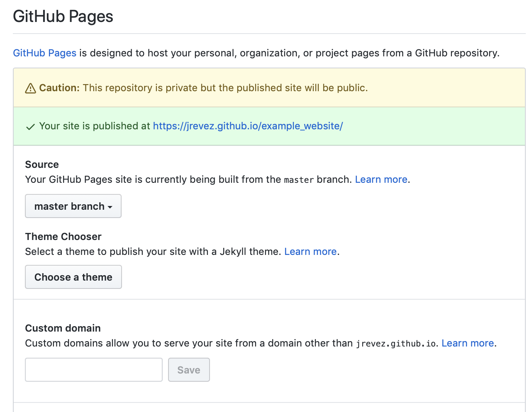Click the monospace jrevez.github.io text
This screenshot has width=532, height=412.
396,344
